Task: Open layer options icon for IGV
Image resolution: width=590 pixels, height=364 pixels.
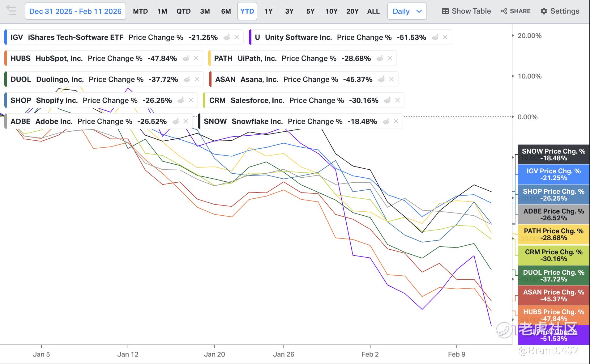Action: pos(227,37)
